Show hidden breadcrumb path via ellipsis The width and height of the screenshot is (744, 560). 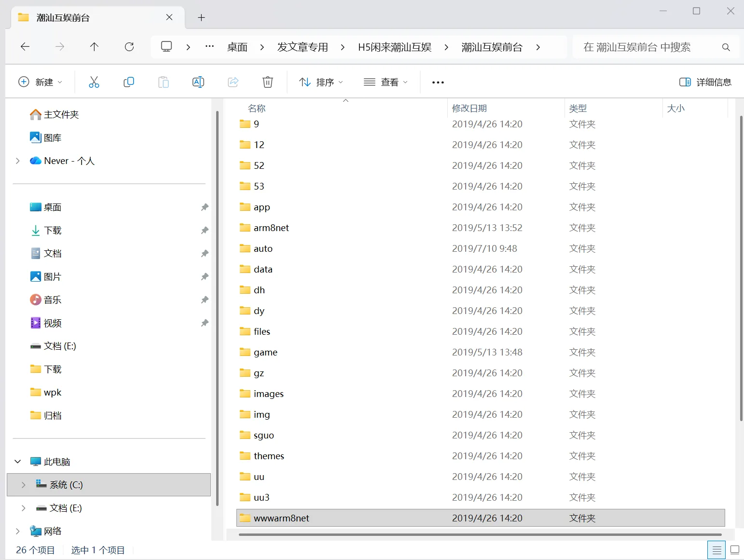click(x=209, y=47)
